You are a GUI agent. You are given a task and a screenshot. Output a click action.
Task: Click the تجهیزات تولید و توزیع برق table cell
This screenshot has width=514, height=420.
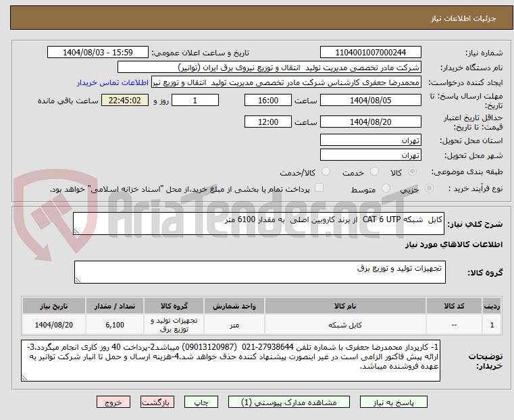pos(174,325)
